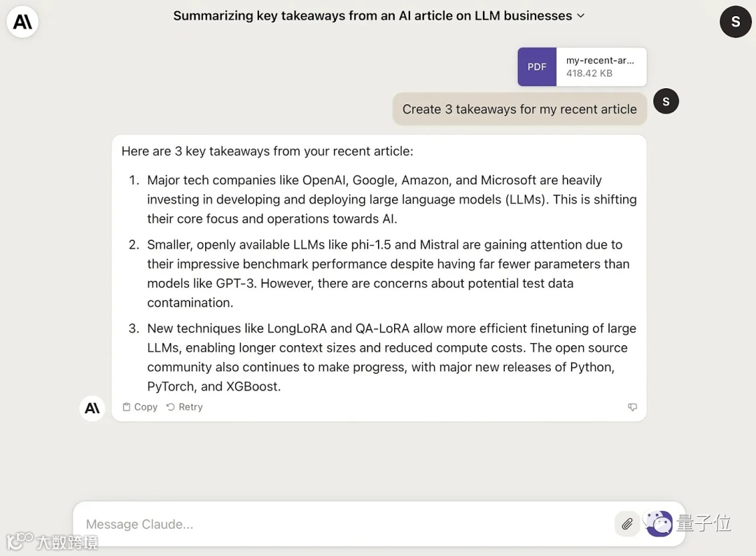756x556 pixels.
Task: Copy Claude's response with the Copy button
Action: click(140, 407)
